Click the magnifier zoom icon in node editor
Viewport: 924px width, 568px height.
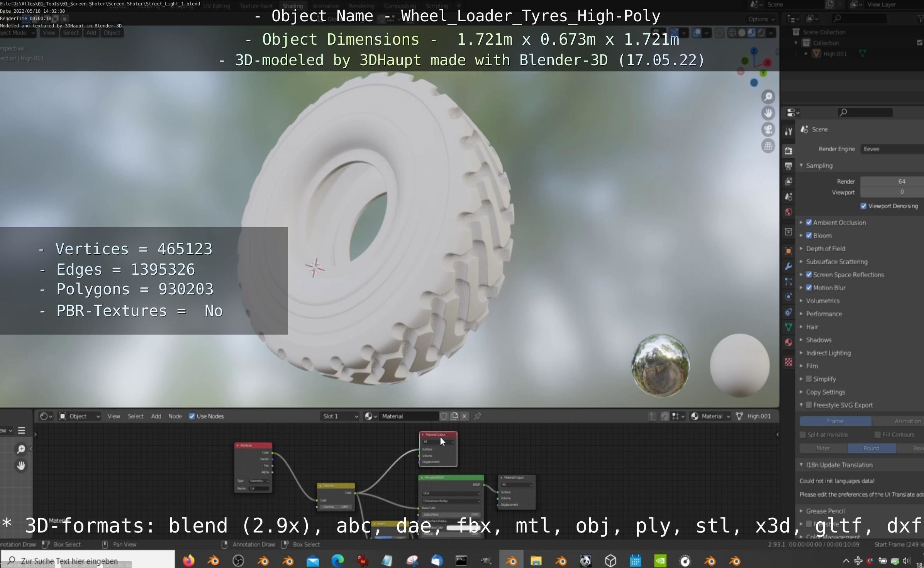click(21, 449)
